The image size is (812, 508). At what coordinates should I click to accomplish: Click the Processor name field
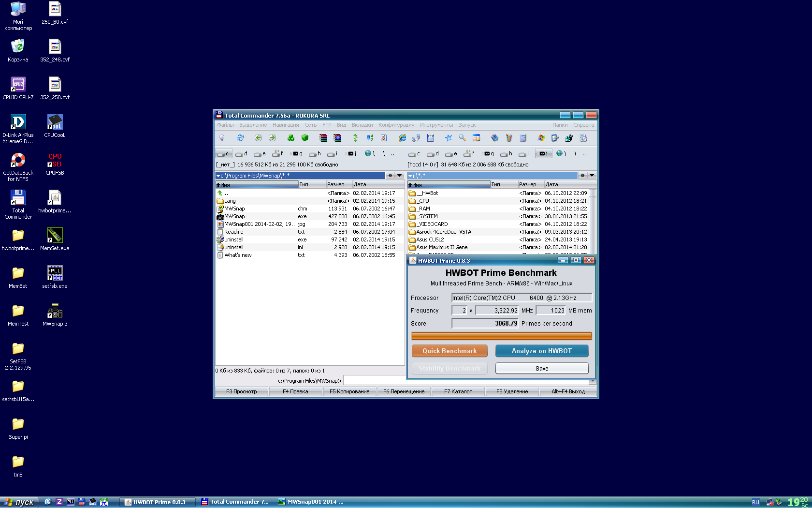click(x=522, y=298)
